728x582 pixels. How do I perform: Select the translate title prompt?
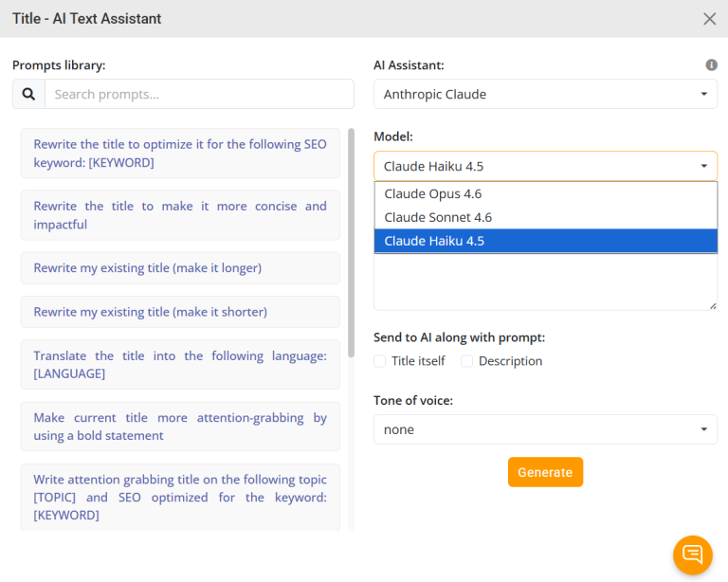(180, 365)
